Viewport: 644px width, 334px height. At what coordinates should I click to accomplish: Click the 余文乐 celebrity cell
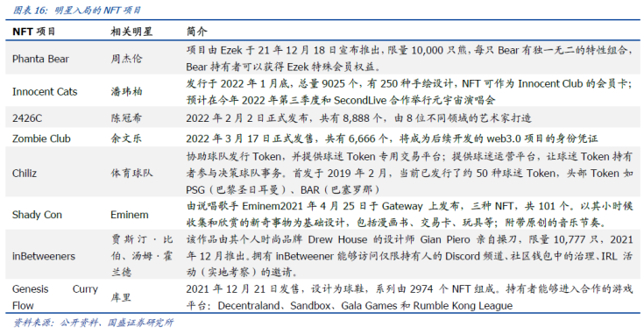[126, 139]
